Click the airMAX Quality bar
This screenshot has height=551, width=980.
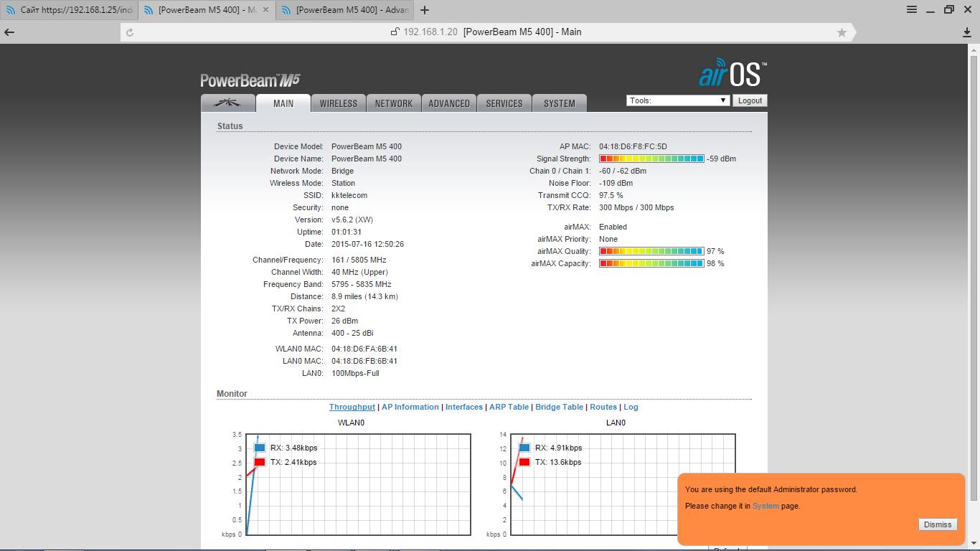pos(651,251)
